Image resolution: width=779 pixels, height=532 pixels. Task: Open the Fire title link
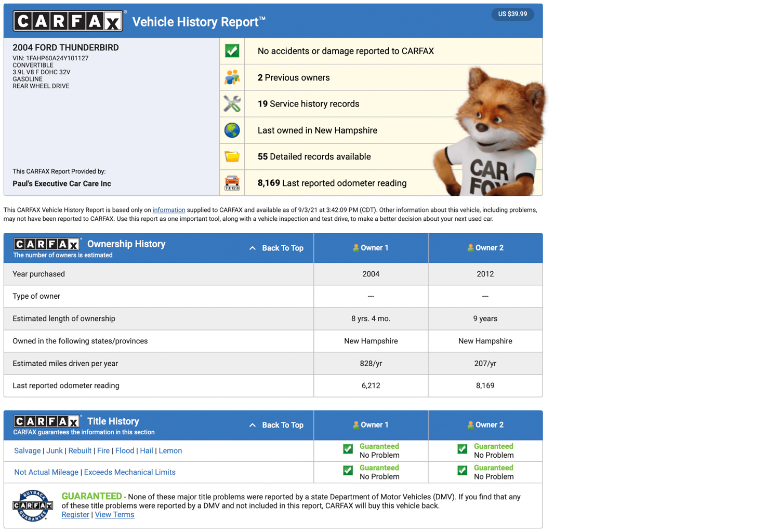[103, 451]
